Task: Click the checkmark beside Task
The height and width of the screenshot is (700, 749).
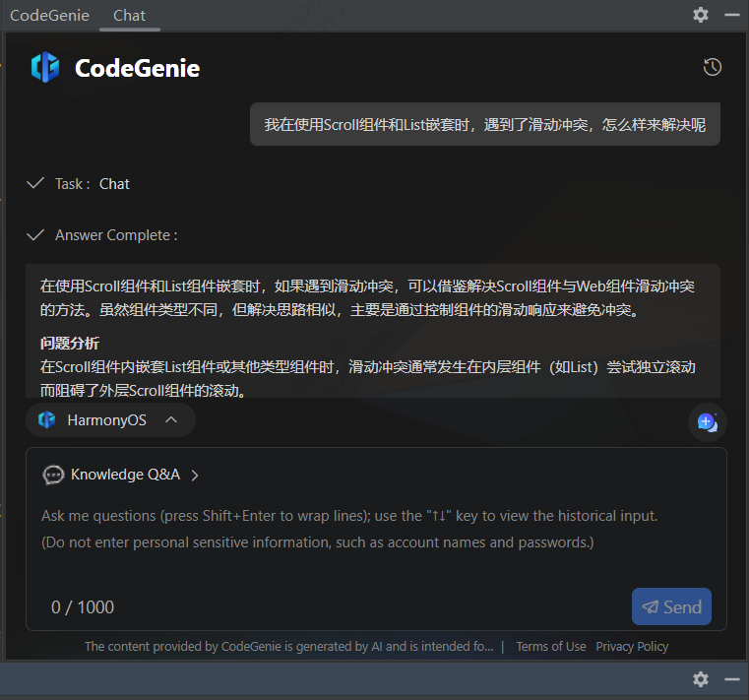Action: (x=35, y=183)
